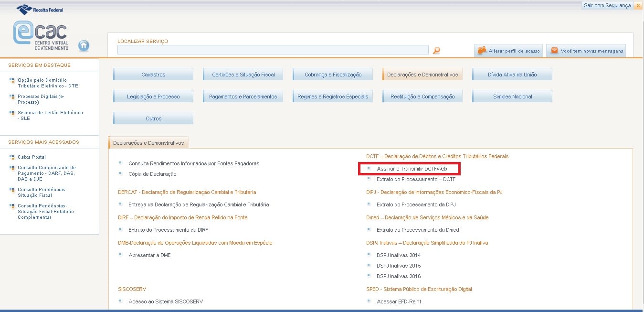Click Acessar EFD-Reinf
This screenshot has width=644, height=312.
[x=399, y=301]
